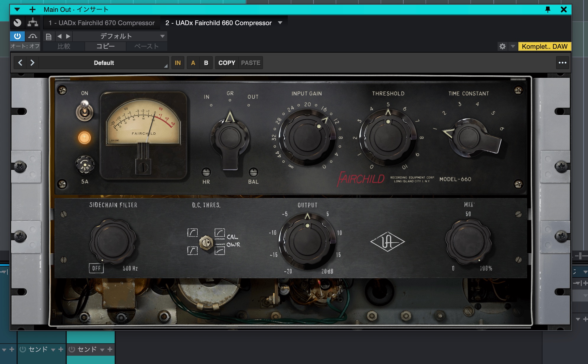Click the SIDECHAIN FILTER knob
The image size is (588, 364).
tap(113, 242)
